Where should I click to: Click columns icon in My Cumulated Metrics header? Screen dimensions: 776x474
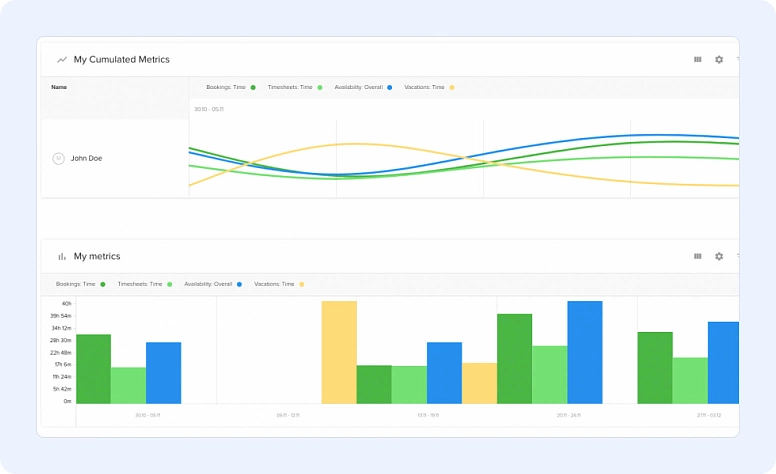pos(697,60)
